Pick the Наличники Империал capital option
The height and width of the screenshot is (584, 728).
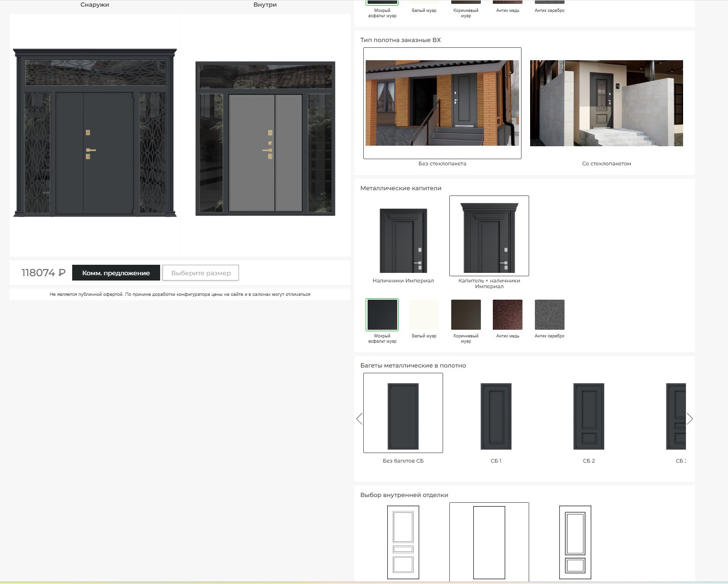[403, 240]
